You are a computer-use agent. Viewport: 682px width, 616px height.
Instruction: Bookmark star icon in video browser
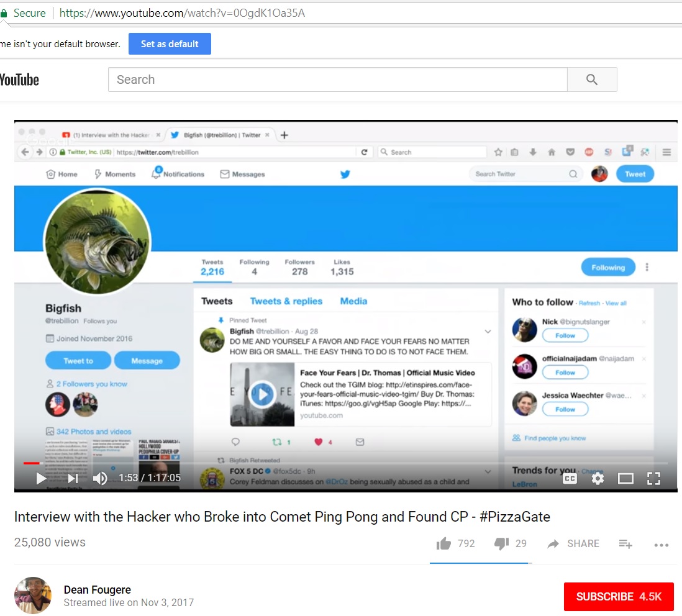point(498,152)
